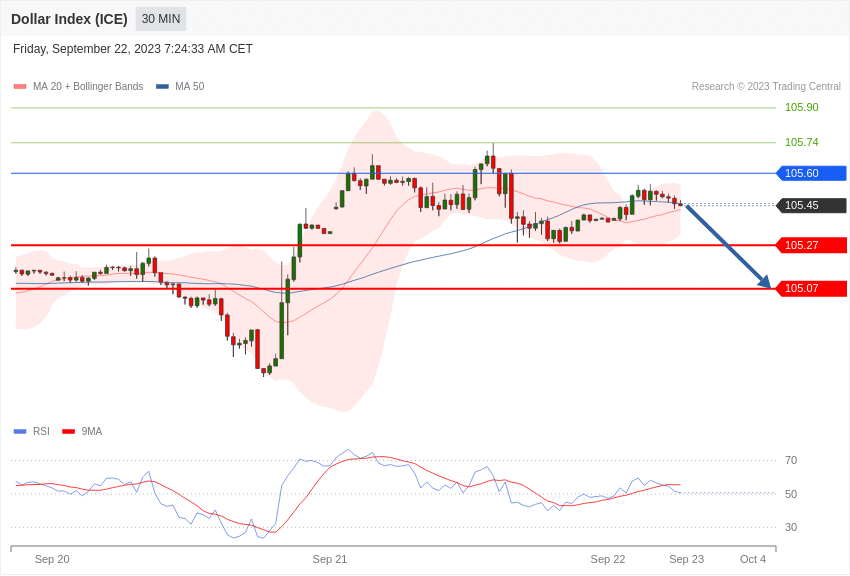Image resolution: width=850 pixels, height=576 pixels.
Task: Click the Sep 21 axis label
Action: click(330, 559)
